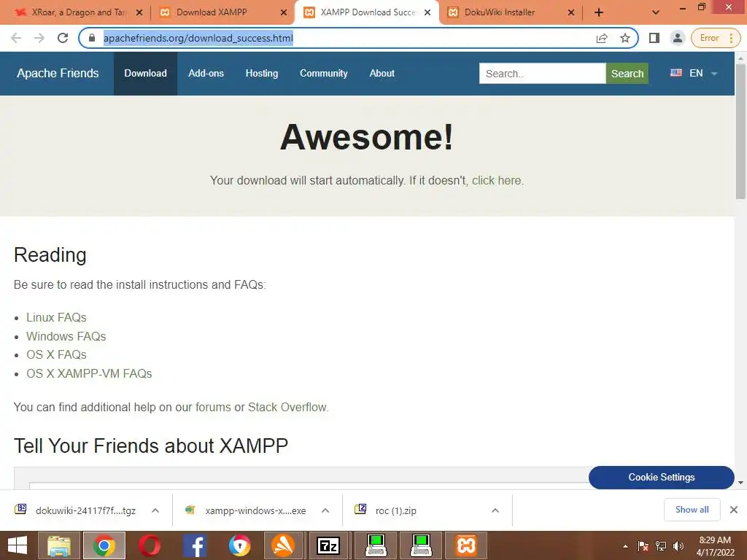Open the Error update menu button
The image size is (747, 560).
pos(716,38)
